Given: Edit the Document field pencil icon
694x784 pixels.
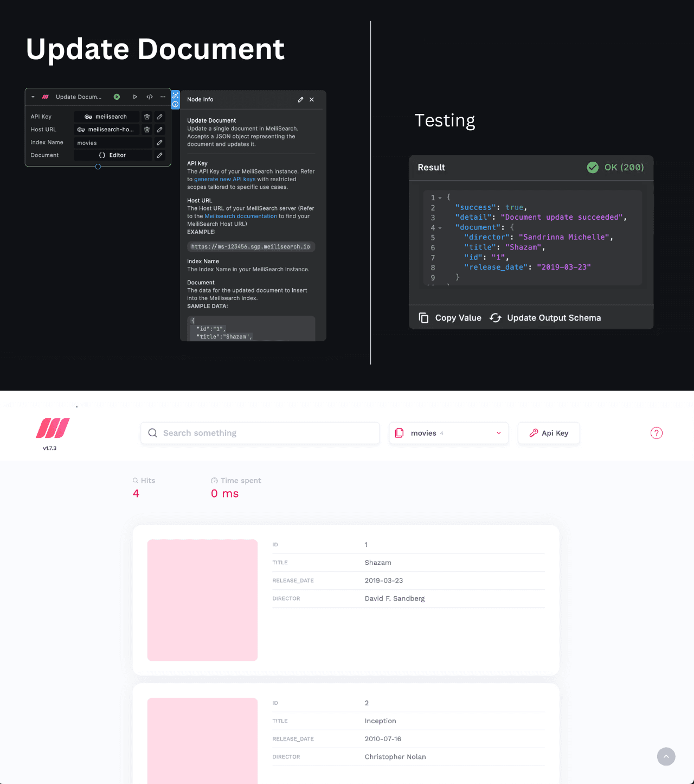Looking at the screenshot, I should pyautogui.click(x=160, y=155).
